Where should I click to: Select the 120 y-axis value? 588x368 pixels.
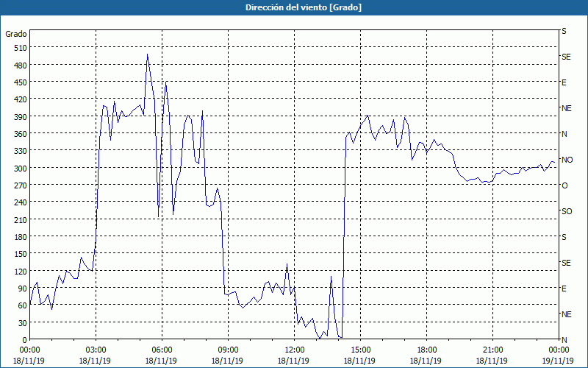21,271
